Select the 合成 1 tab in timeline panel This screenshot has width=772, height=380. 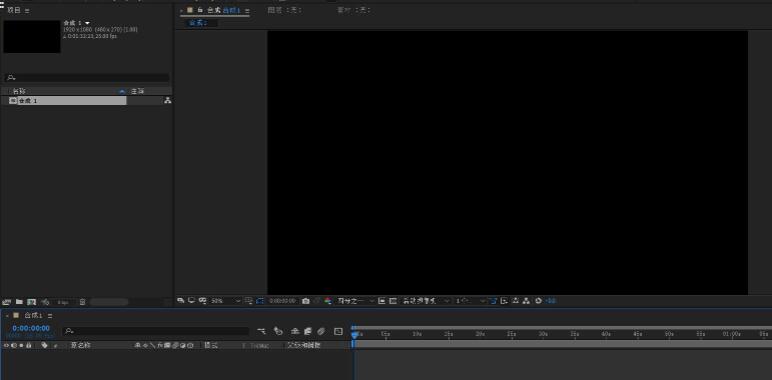pos(33,316)
